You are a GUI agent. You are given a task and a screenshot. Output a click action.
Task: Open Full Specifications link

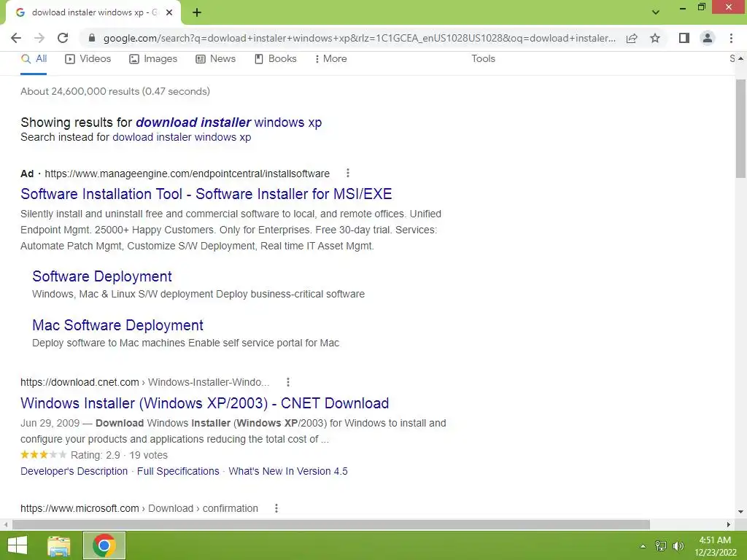click(x=178, y=472)
